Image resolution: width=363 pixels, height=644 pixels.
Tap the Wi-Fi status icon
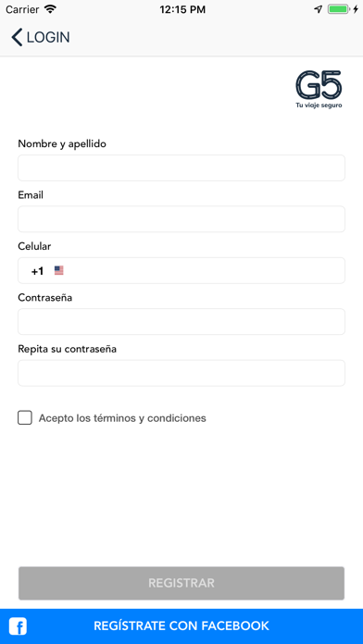(x=50, y=9)
